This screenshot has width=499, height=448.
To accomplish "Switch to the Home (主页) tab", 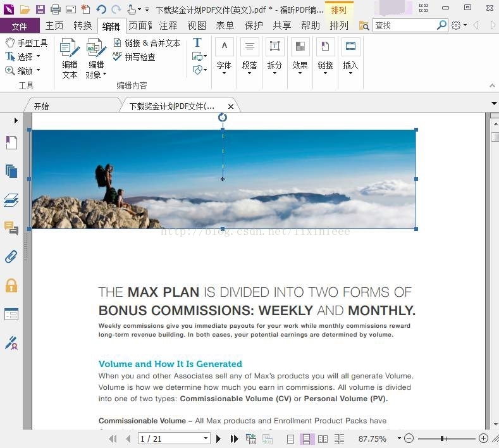I will (x=54, y=25).
